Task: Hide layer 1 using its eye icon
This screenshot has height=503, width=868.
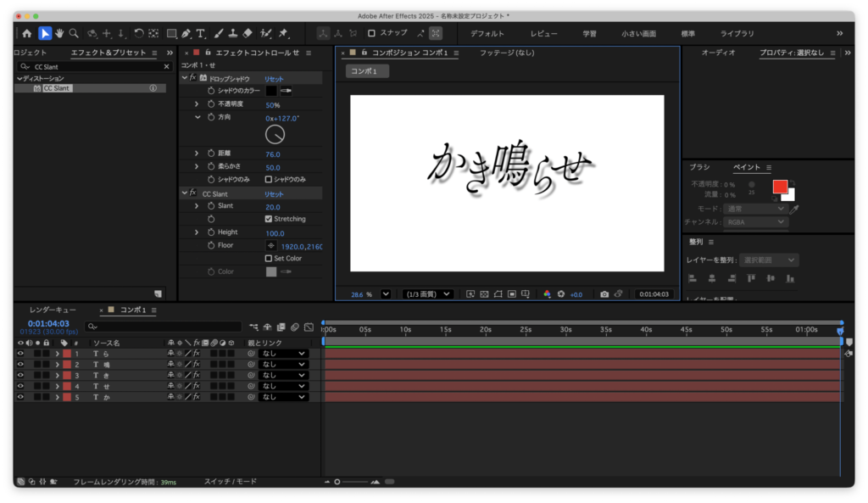Action: tap(20, 353)
